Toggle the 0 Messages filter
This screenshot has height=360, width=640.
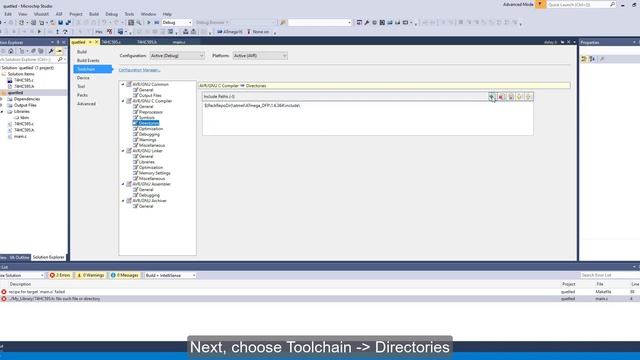(x=124, y=276)
